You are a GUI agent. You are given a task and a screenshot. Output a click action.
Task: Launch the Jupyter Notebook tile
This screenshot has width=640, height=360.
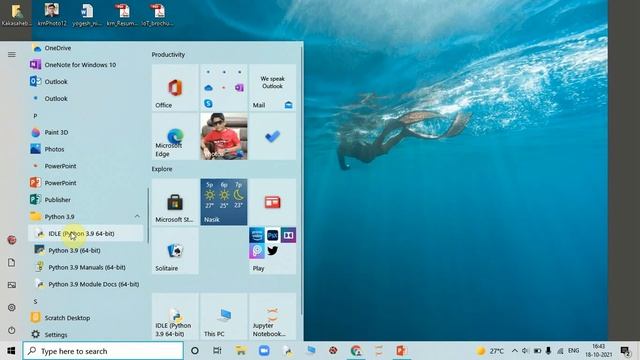(272, 316)
